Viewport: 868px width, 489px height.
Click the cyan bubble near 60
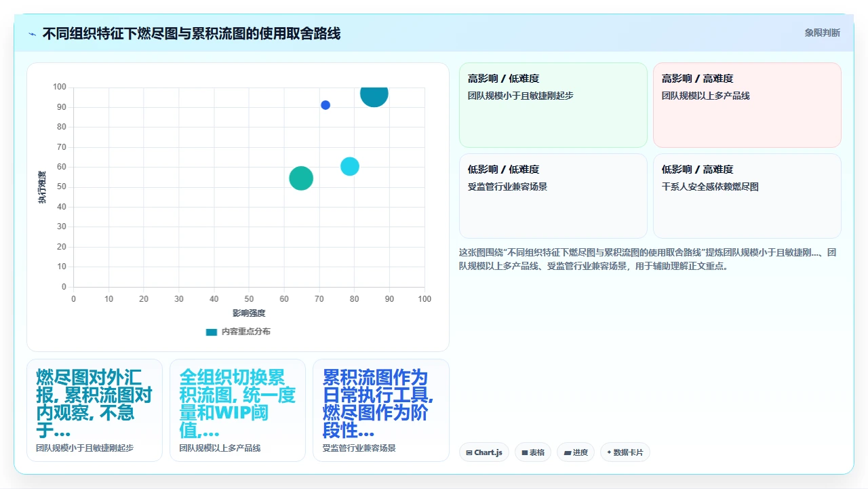click(349, 166)
